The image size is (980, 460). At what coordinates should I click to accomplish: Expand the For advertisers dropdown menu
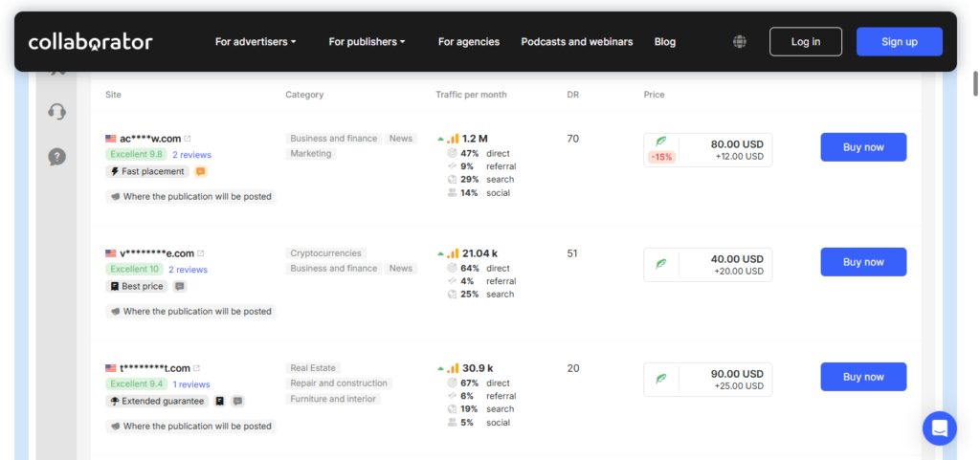[256, 42]
